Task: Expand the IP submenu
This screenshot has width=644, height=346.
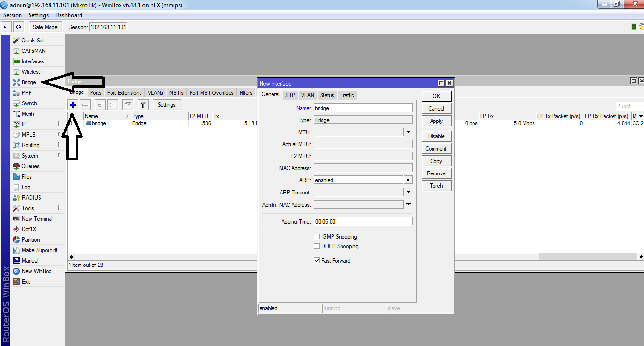Action: 59,124
